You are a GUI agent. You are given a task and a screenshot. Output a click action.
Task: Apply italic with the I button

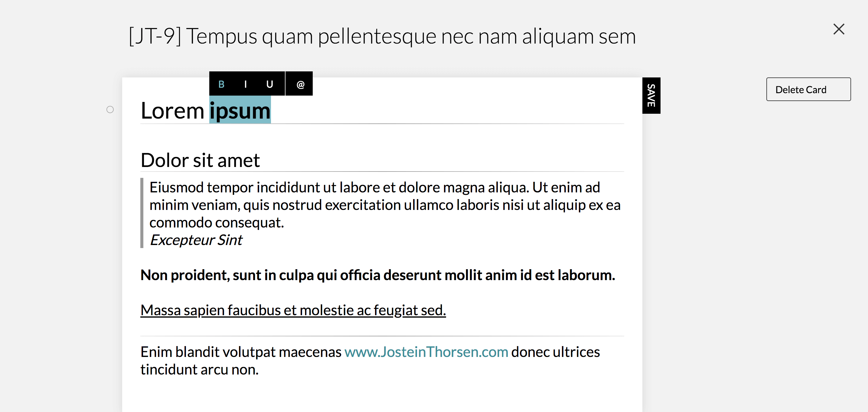[245, 84]
